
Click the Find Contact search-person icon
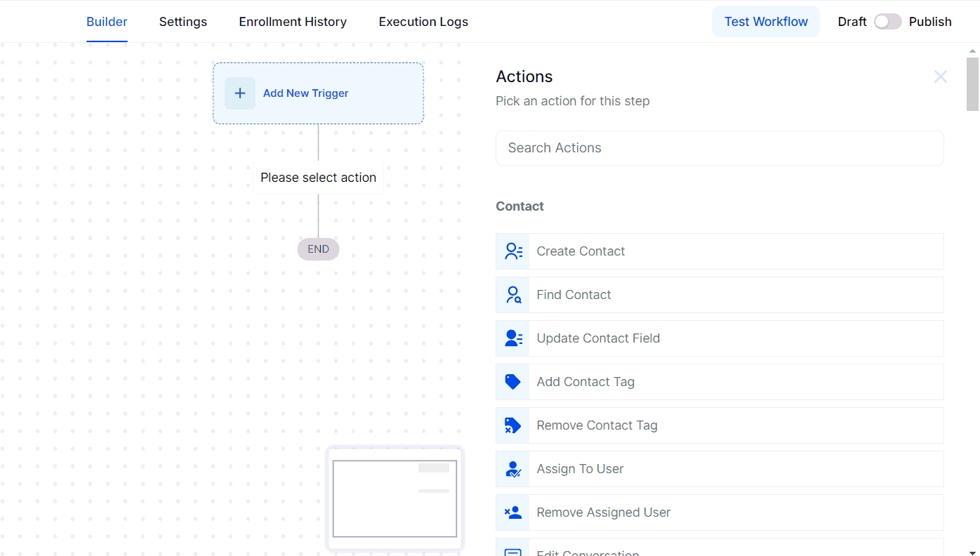click(x=513, y=295)
